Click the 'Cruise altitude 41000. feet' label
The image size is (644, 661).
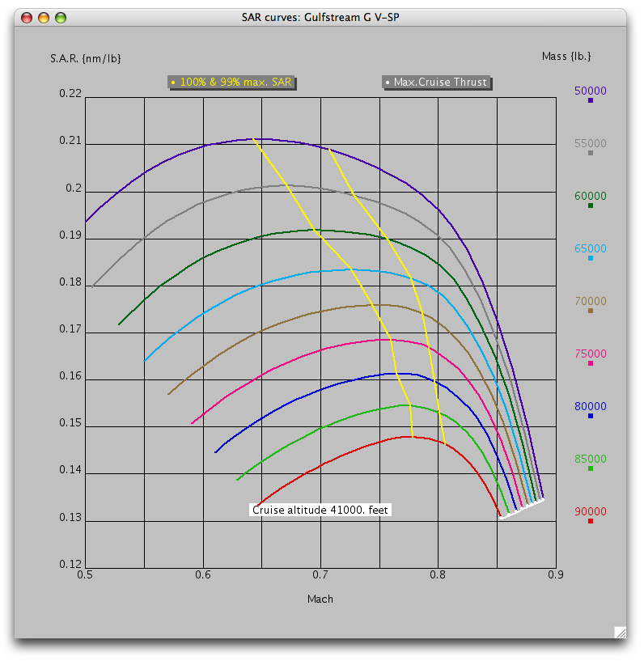pyautogui.click(x=320, y=510)
